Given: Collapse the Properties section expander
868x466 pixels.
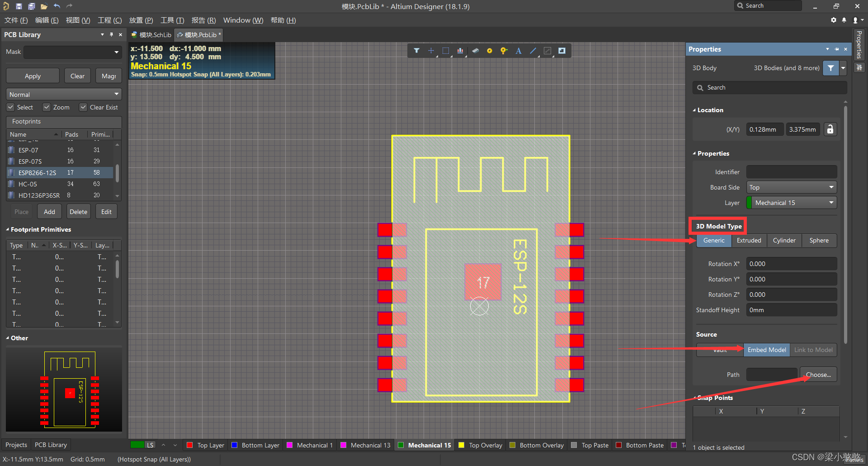Looking at the screenshot, I should [694, 153].
